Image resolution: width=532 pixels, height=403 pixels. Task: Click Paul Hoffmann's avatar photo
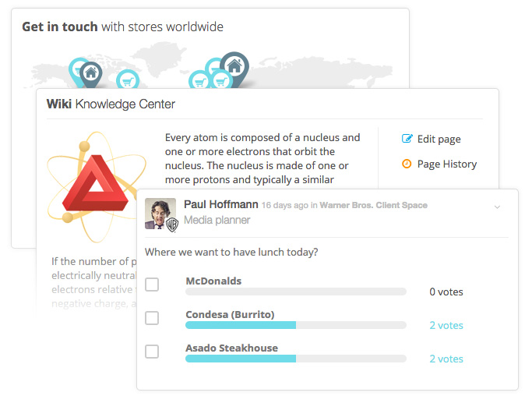coord(160,214)
